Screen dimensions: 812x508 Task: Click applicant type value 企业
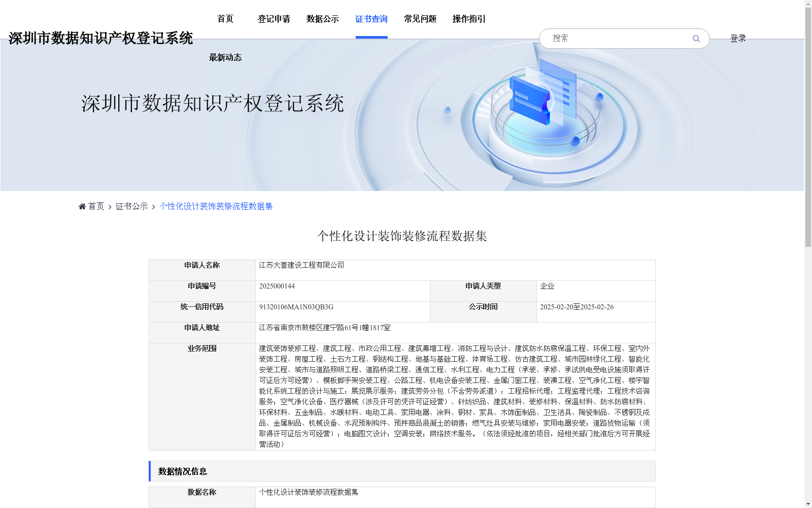click(x=547, y=286)
